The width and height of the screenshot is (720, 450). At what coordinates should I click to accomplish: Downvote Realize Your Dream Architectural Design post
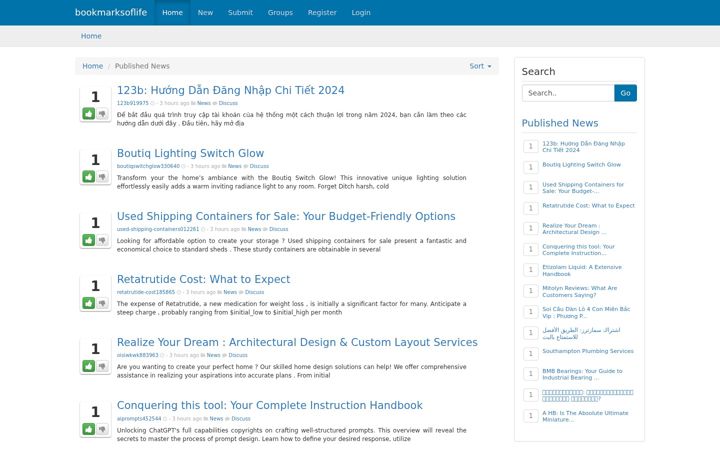coord(102,366)
